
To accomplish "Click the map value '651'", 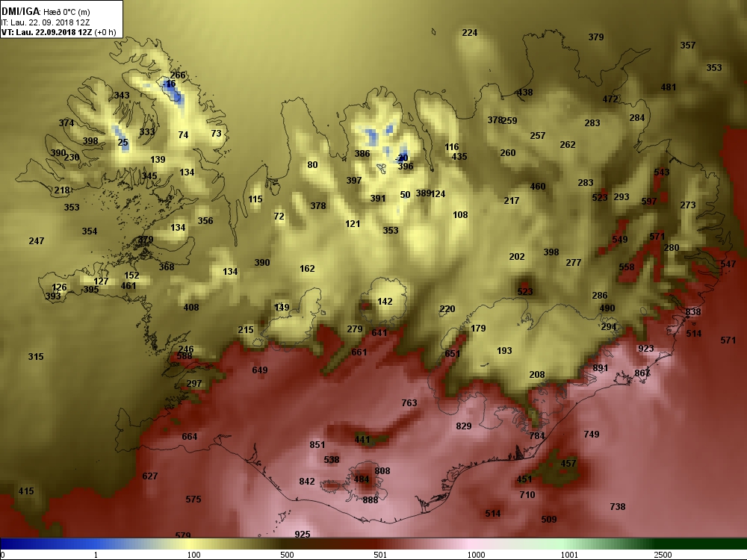I will [452, 353].
